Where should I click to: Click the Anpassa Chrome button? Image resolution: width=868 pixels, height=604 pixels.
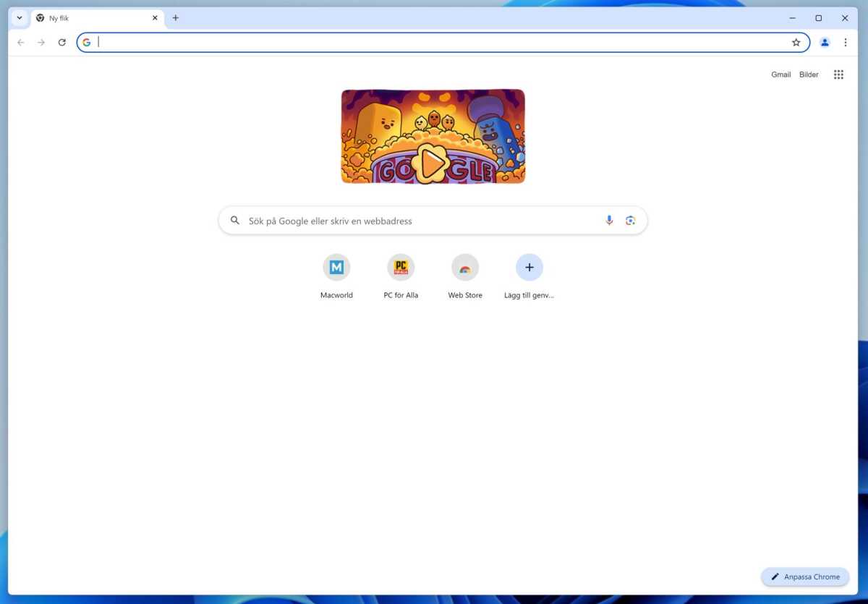(805, 577)
